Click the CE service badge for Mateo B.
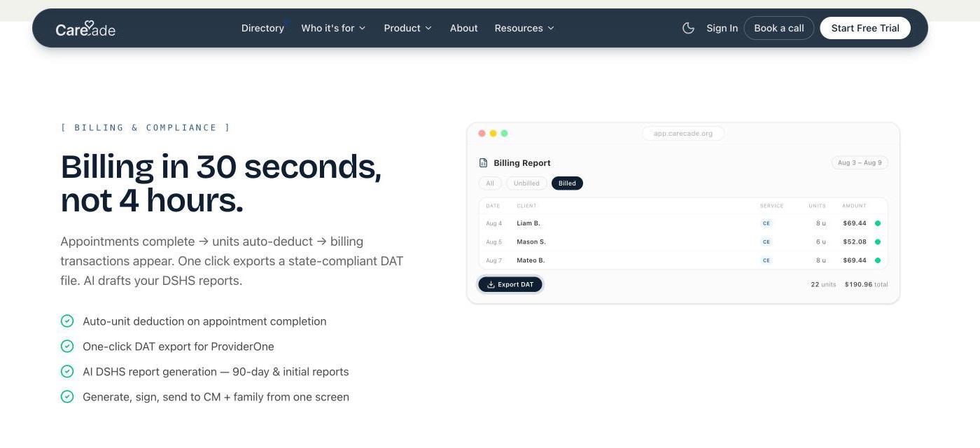Screen dimensions: 980x448 coord(766,260)
